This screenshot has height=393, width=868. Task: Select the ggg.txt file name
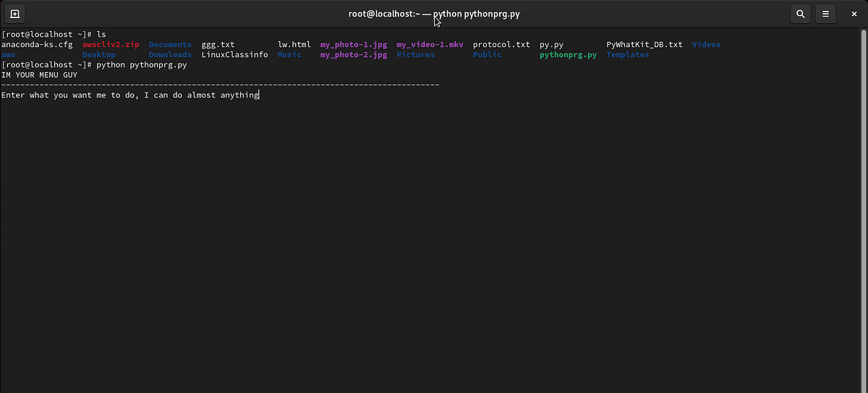click(218, 45)
